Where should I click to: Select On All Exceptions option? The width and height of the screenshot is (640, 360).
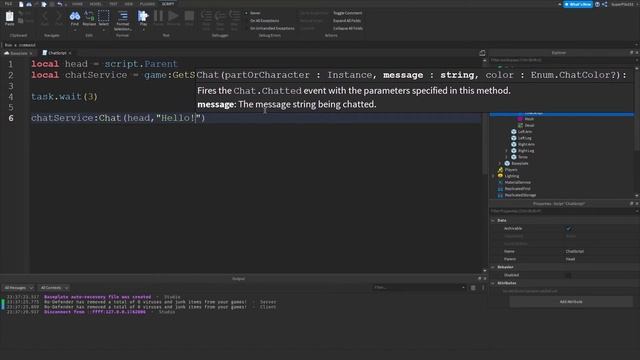tap(264, 21)
